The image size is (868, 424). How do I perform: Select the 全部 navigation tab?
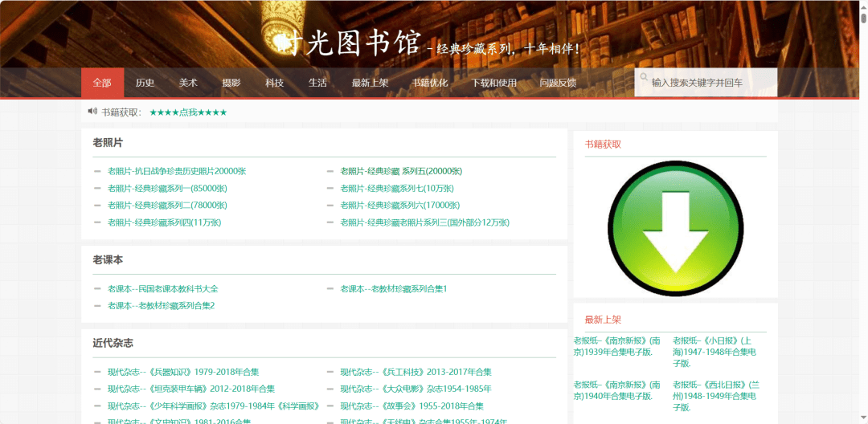(x=102, y=83)
